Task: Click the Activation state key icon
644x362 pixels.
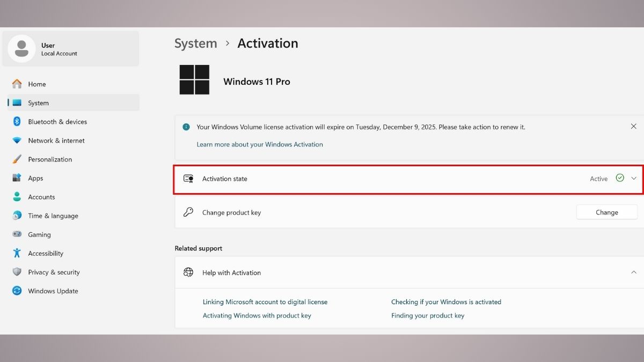Action: (188, 178)
